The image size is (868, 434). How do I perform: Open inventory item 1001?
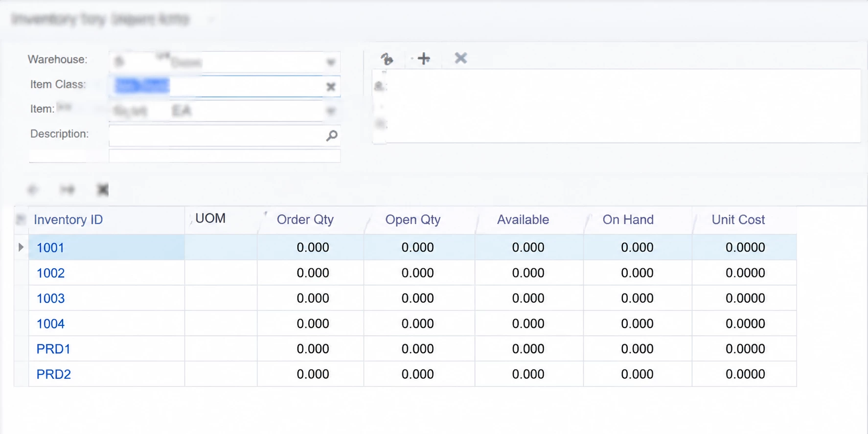tap(50, 248)
